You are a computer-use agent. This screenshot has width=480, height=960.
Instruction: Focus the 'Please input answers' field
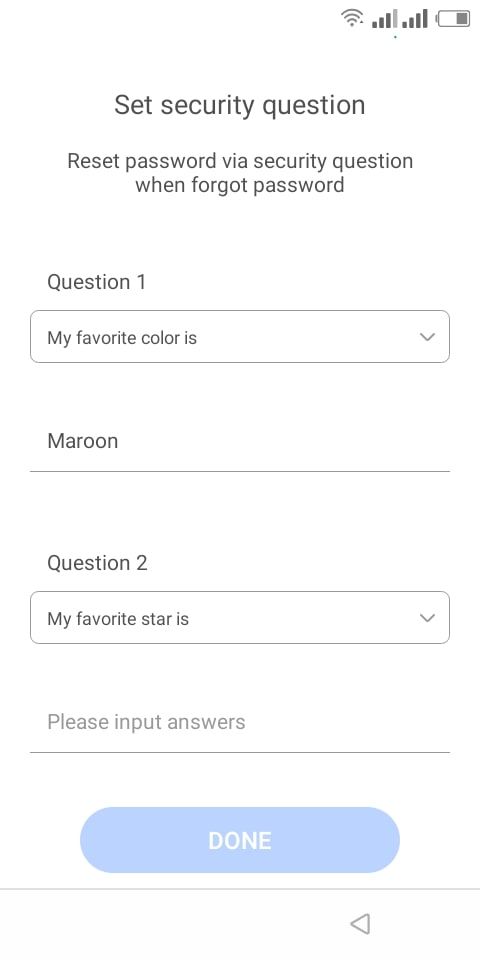(x=240, y=722)
